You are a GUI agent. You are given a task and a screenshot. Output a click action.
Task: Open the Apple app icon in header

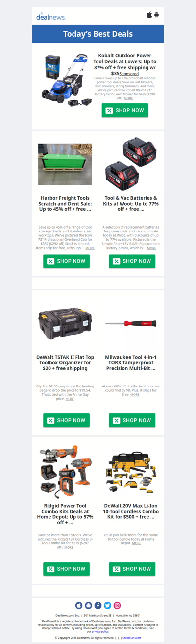coord(149,15)
